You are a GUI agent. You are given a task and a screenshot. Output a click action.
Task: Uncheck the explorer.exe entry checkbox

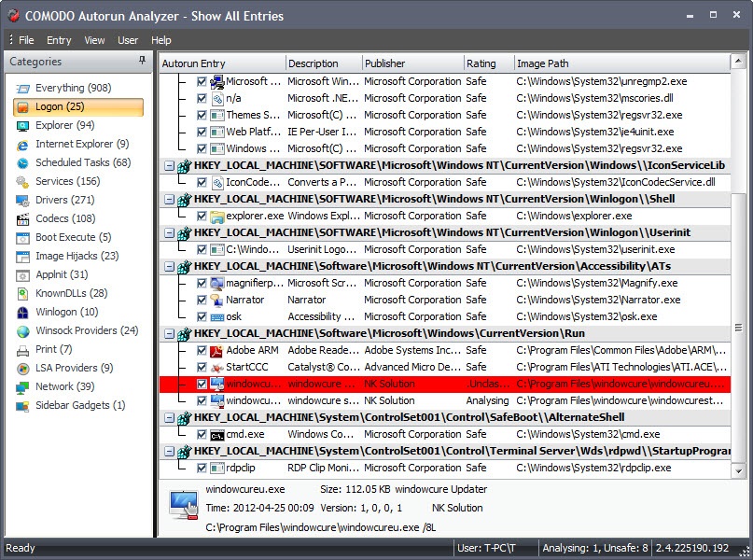[202, 217]
